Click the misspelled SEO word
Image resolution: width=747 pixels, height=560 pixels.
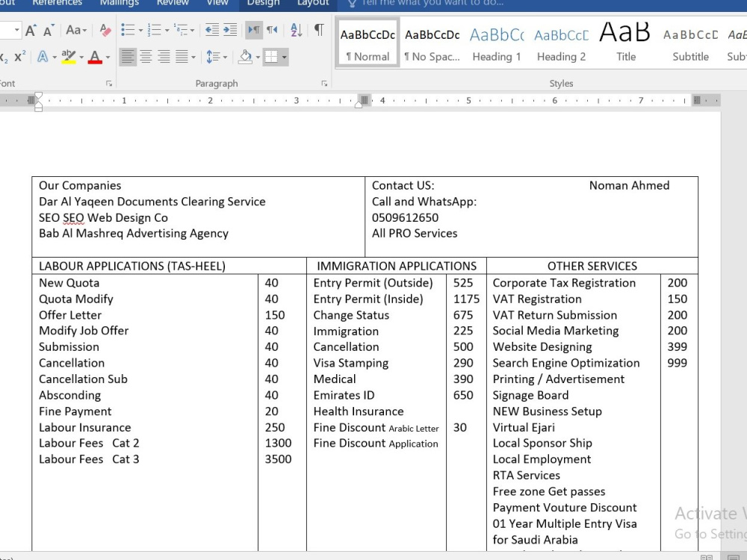coord(73,218)
